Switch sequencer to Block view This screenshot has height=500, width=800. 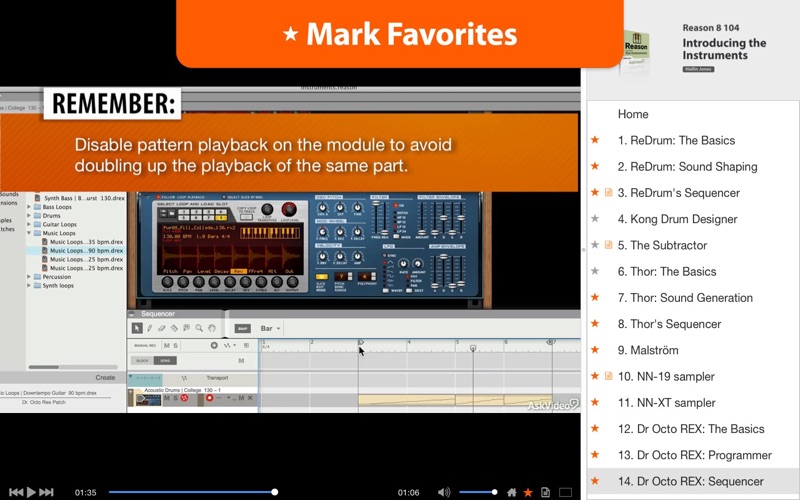click(x=142, y=361)
